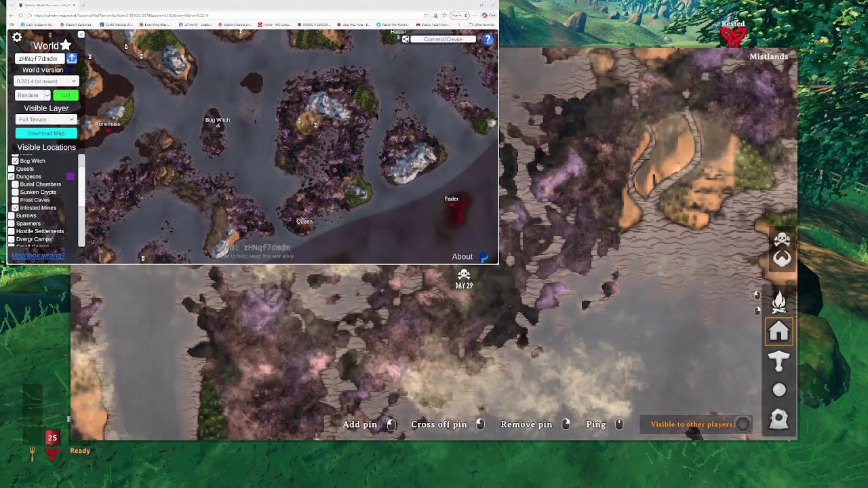Open the settings gear on the map site
The height and width of the screenshot is (488, 868).
(17, 37)
